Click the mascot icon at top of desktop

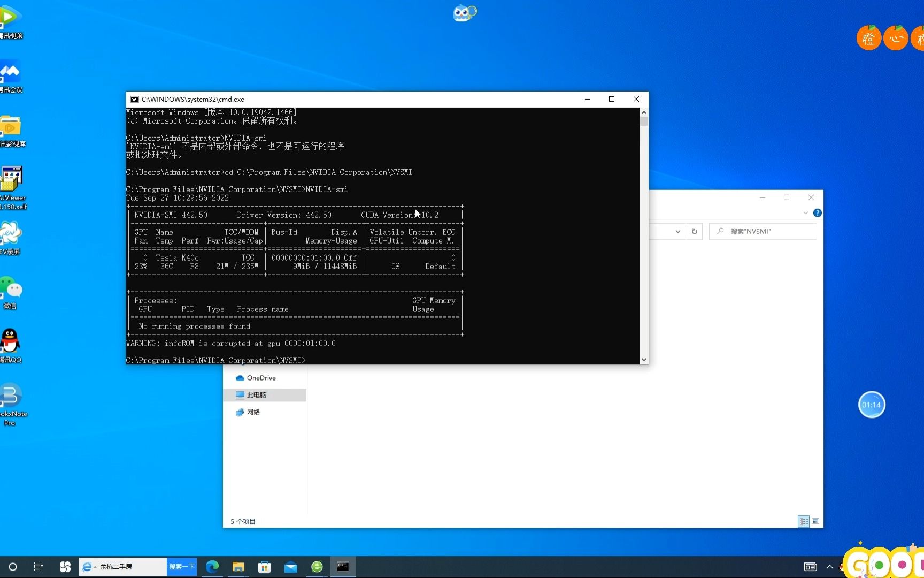pos(465,13)
